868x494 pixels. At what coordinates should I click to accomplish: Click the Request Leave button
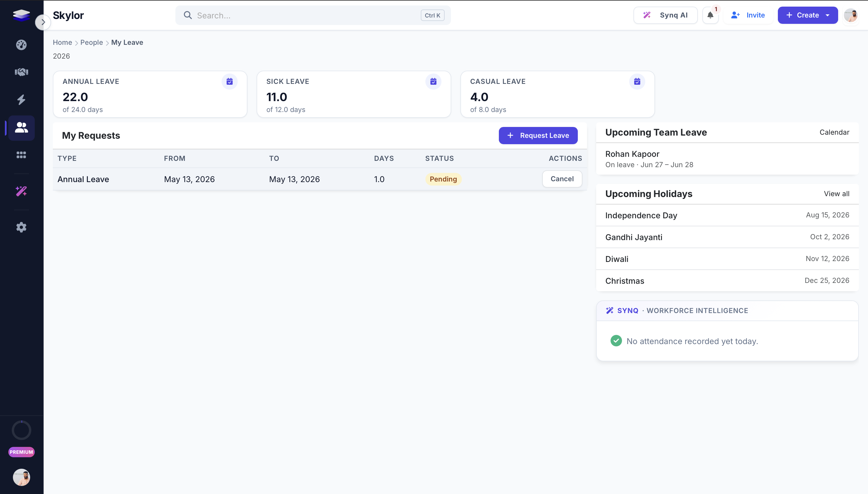(538, 135)
